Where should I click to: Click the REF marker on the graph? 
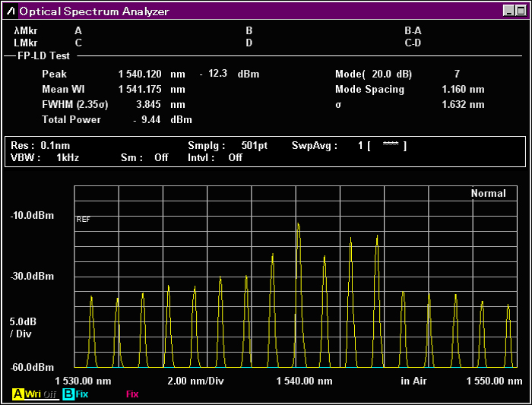(x=83, y=220)
